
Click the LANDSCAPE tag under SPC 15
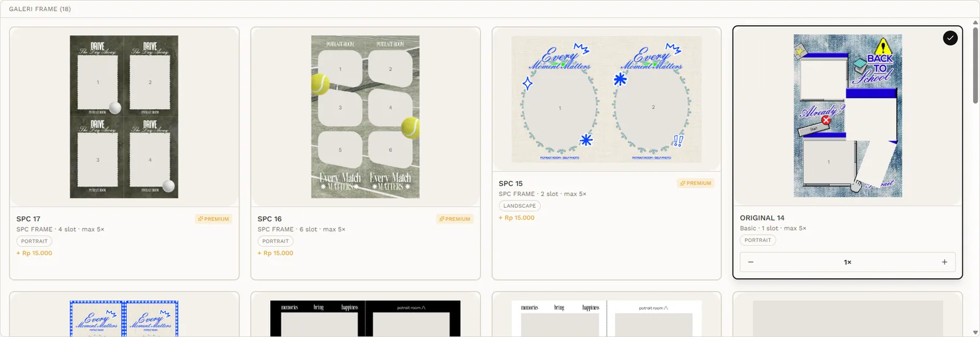tap(519, 206)
